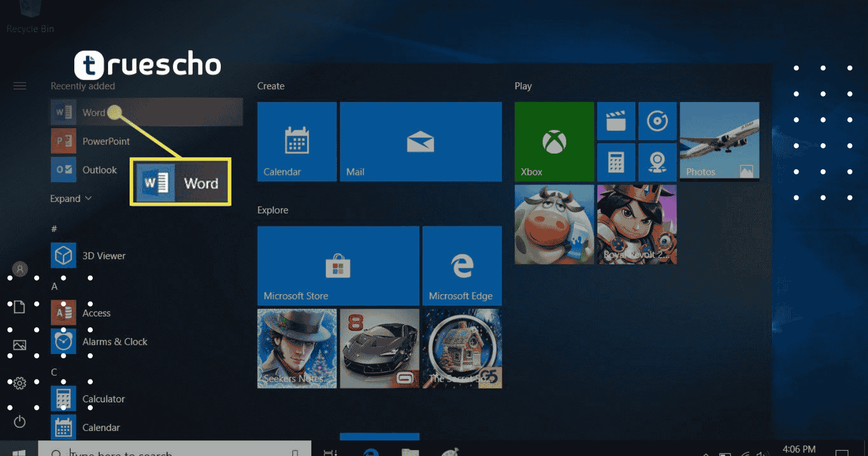This screenshot has width=868, height=456.
Task: Jump to the letter A group header
Action: click(54, 286)
